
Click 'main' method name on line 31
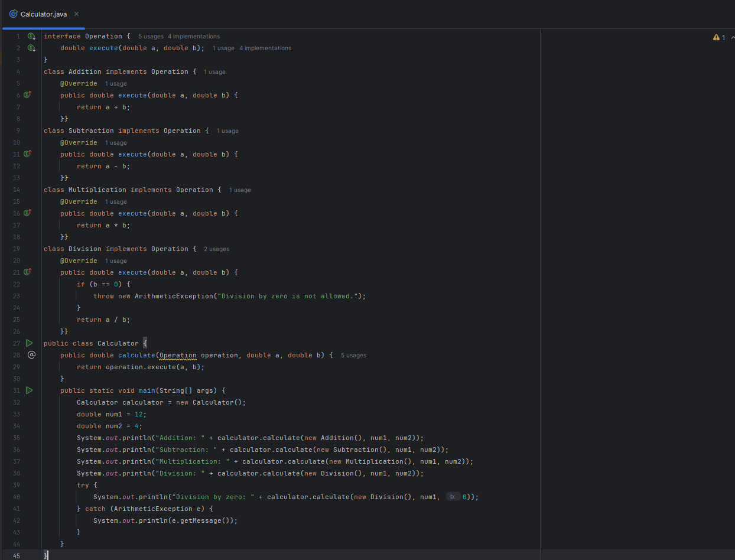pyautogui.click(x=147, y=390)
